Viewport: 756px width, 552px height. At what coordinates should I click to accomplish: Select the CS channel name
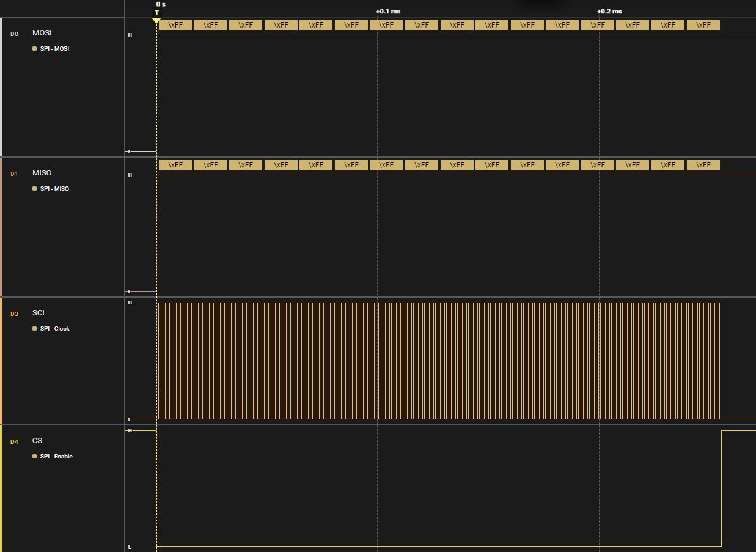pos(37,441)
